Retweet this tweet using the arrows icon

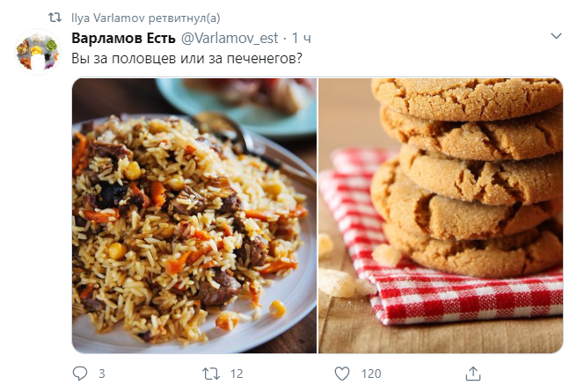[x=210, y=374]
